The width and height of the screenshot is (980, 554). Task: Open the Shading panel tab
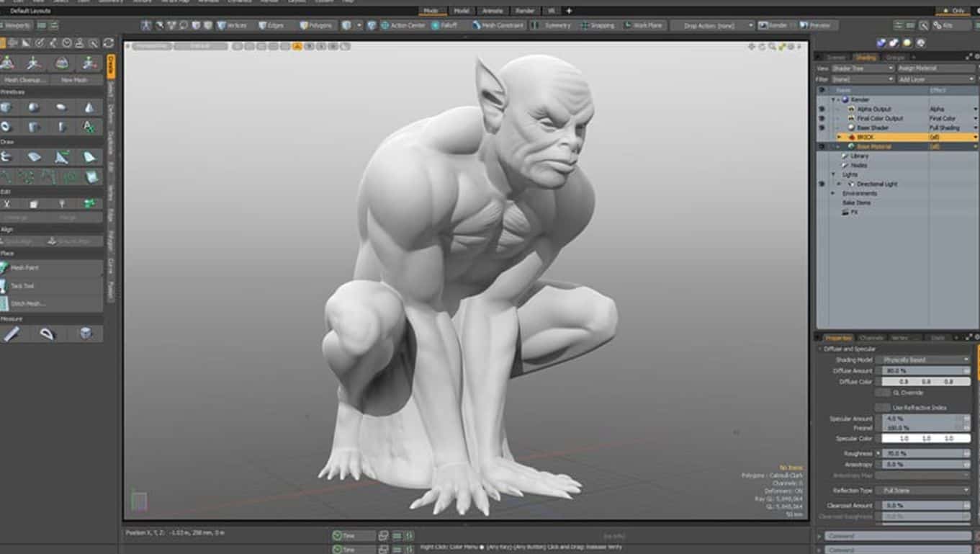864,58
